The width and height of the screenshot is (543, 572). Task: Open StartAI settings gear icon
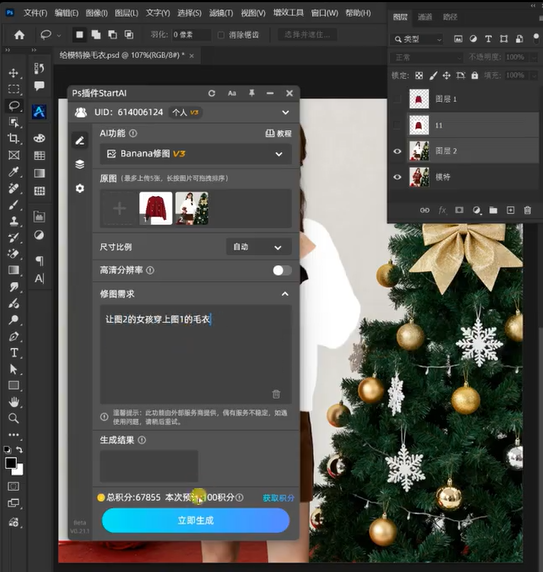pyautogui.click(x=80, y=188)
